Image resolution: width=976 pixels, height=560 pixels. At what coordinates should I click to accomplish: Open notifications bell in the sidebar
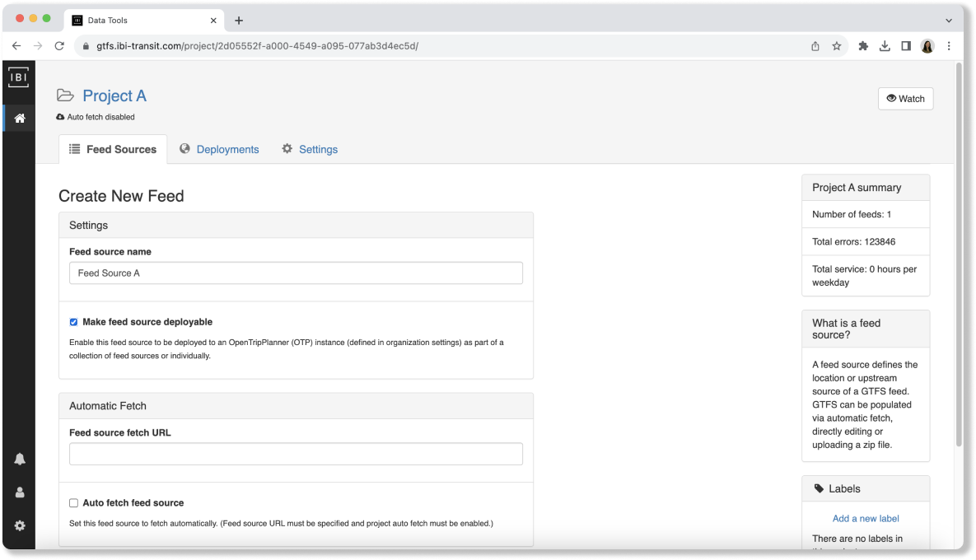20,459
